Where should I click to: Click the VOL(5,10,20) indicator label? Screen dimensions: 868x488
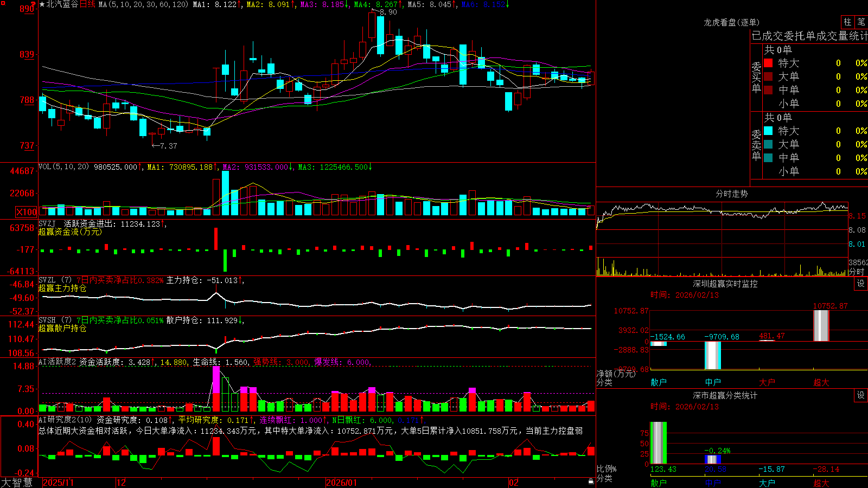[63, 167]
